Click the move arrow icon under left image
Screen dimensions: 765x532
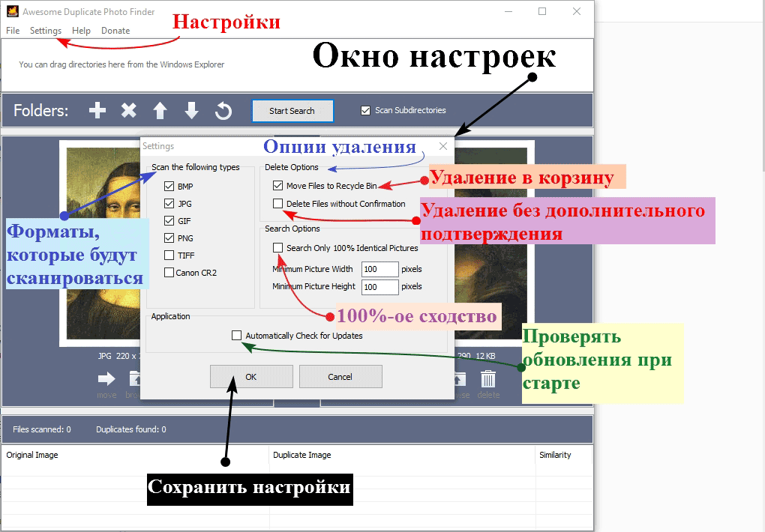(x=106, y=379)
